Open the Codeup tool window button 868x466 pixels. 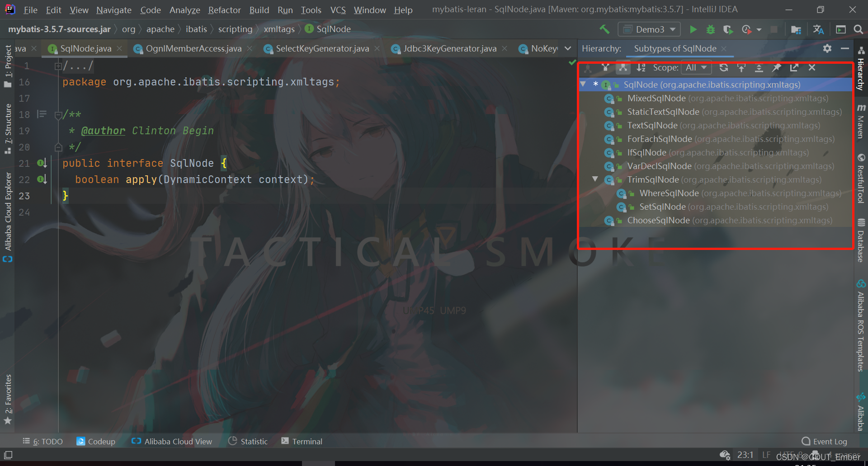(96, 442)
